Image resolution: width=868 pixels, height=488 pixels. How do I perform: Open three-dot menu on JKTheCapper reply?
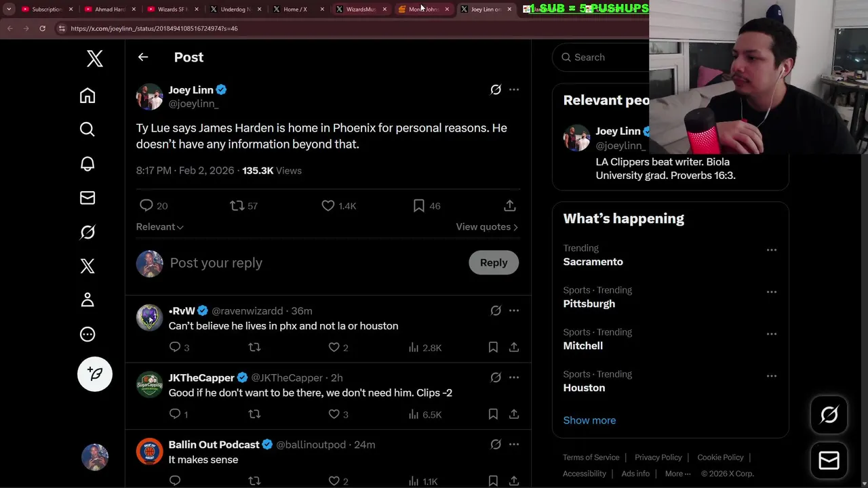pyautogui.click(x=514, y=378)
